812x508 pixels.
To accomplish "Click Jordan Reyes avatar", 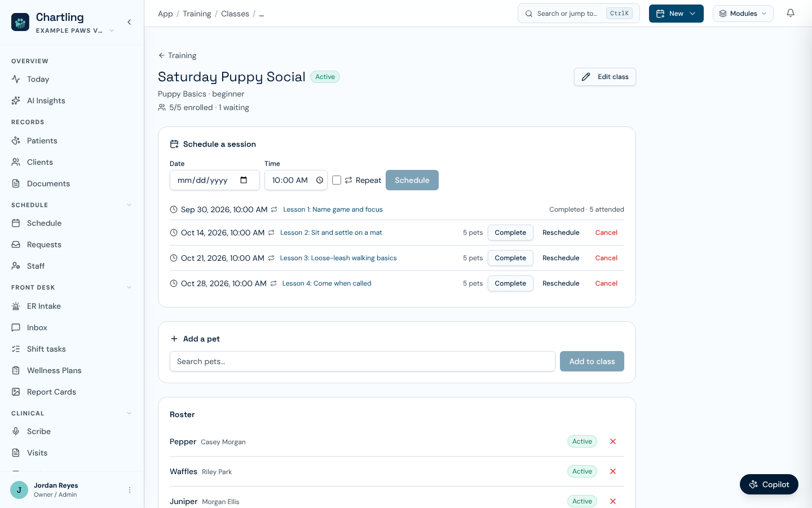I will [x=19, y=490].
